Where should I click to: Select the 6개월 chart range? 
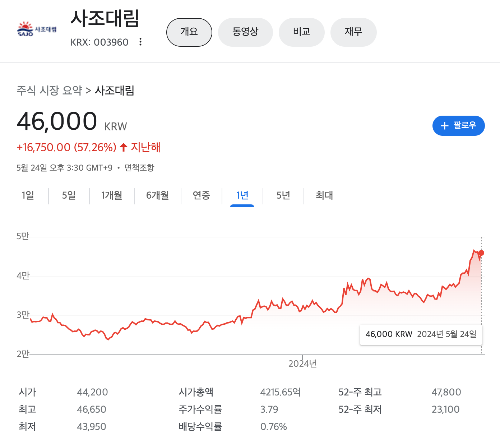tap(157, 195)
